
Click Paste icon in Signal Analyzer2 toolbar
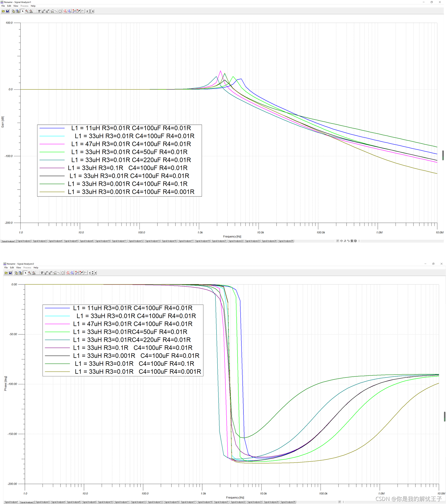(x=20, y=273)
